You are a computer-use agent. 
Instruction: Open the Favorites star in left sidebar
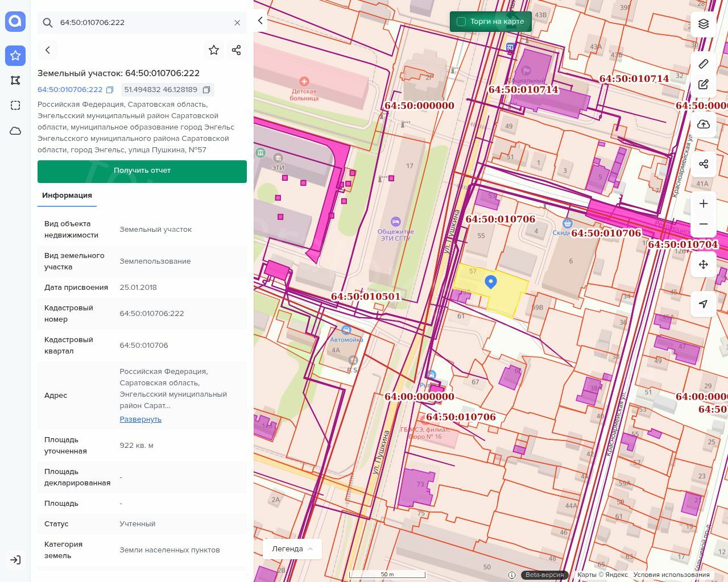click(15, 55)
